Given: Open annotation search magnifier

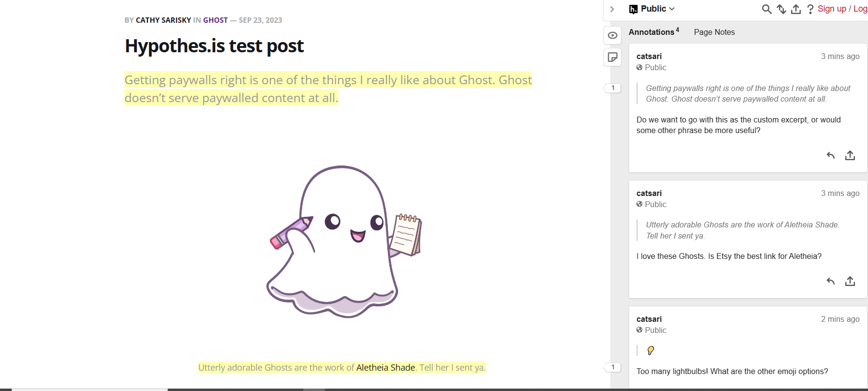Looking at the screenshot, I should click(x=766, y=9).
